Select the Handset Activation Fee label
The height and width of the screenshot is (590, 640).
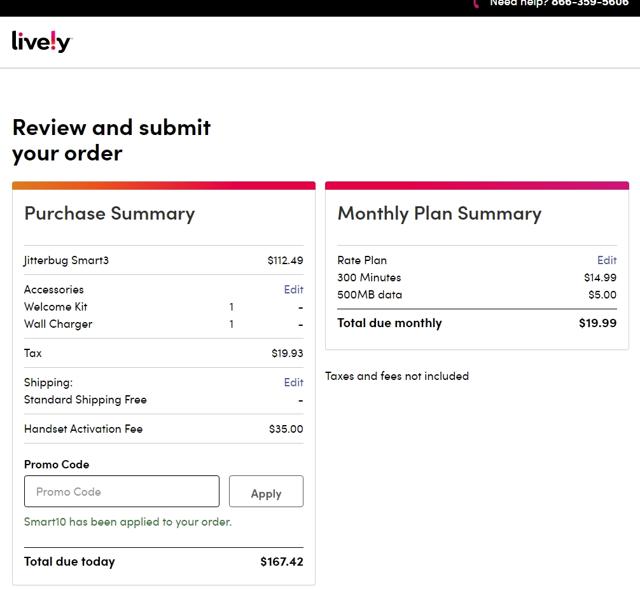pos(83,429)
